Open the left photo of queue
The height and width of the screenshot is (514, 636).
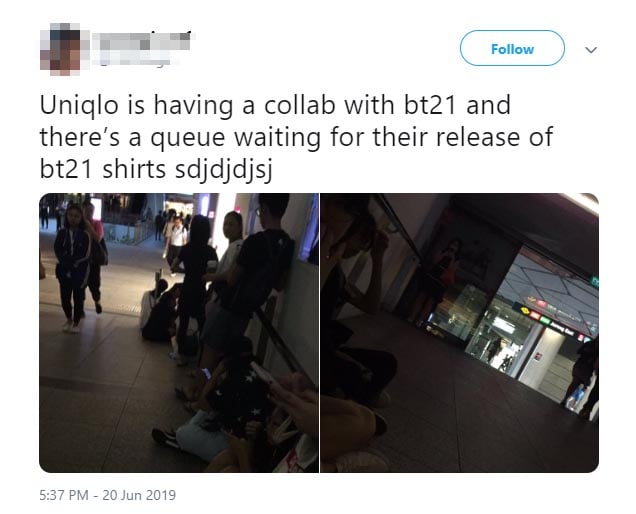(x=179, y=333)
